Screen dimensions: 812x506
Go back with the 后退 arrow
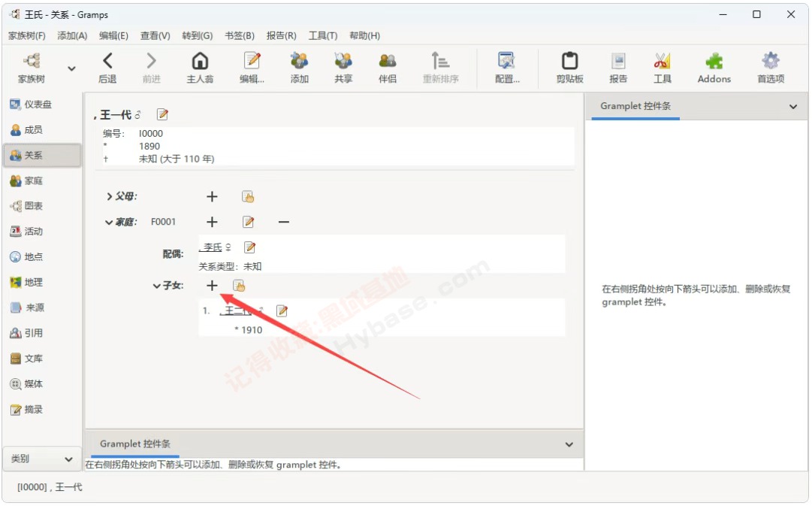tap(107, 68)
